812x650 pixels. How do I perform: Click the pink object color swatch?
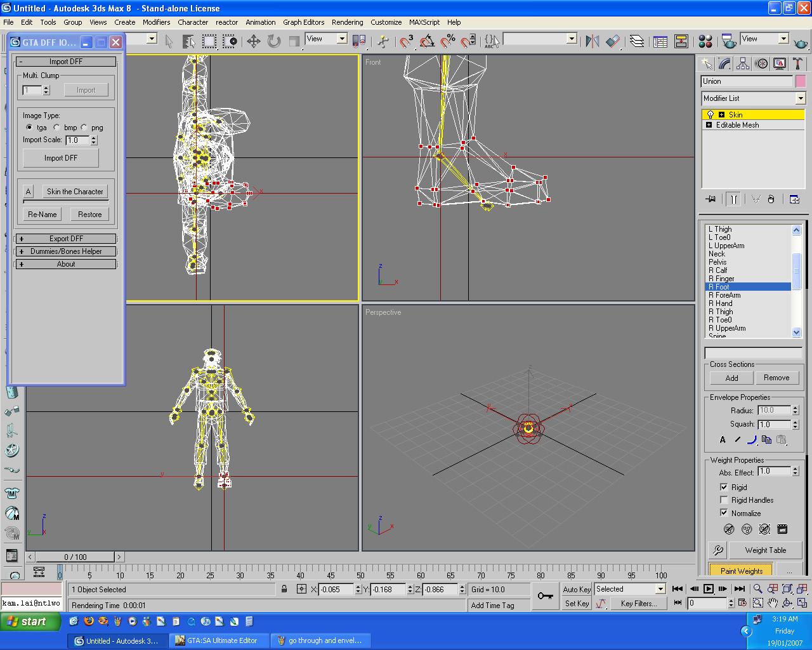tap(801, 81)
